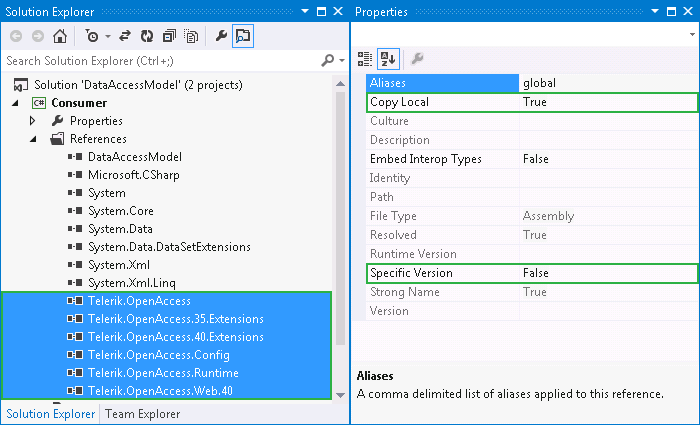Open Properties via the wrench icon
700x425 pixels.
point(221,36)
